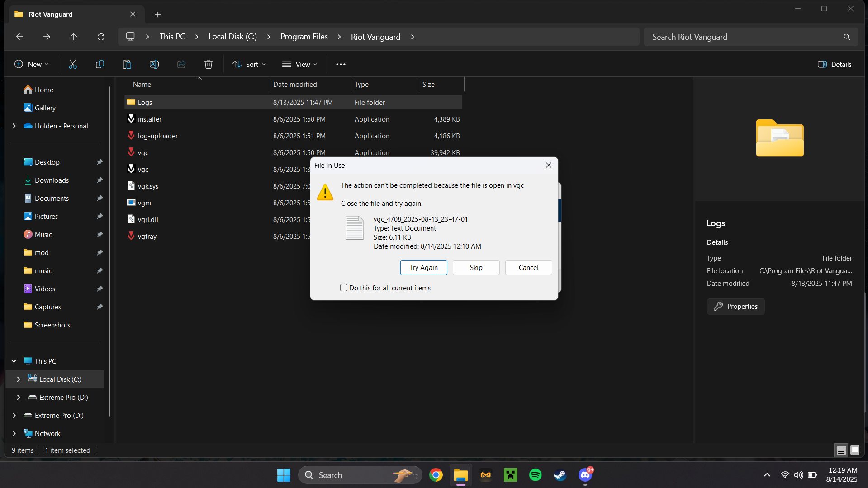This screenshot has width=868, height=488.
Task: Open Discord from the taskbar
Action: tap(585, 475)
